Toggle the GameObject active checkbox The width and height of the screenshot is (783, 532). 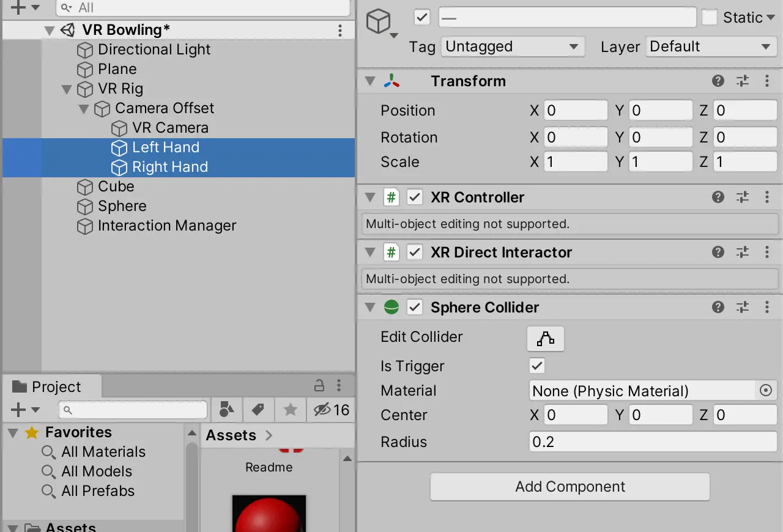tap(422, 17)
